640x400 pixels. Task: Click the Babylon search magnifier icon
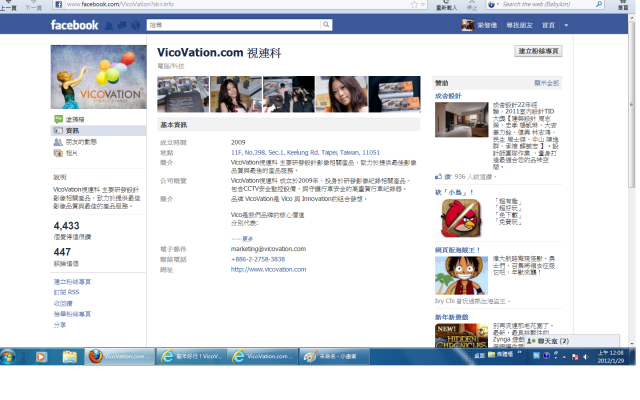tap(599, 4)
